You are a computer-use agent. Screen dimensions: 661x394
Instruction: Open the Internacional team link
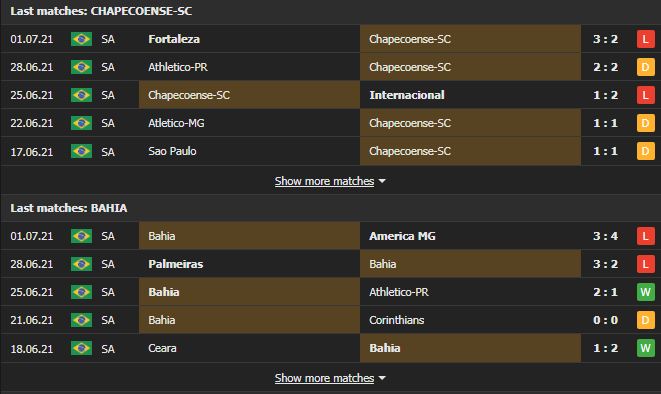click(x=407, y=95)
